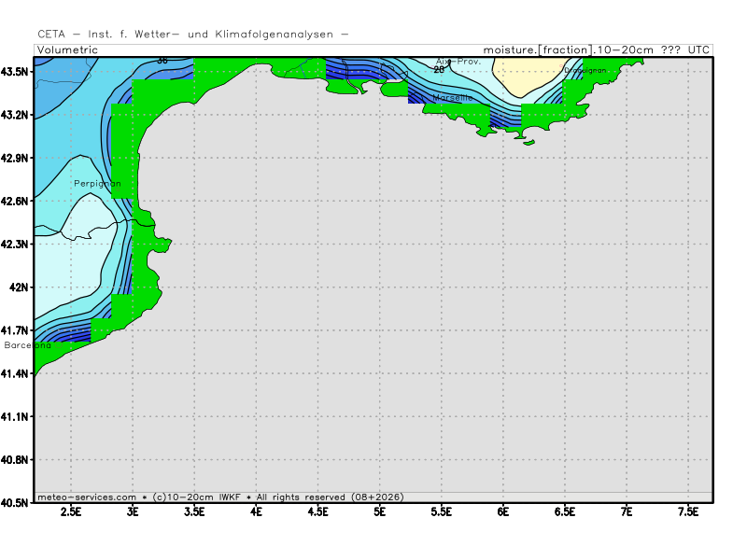Click the Draguignan city label
This screenshot has width=747, height=560.
(585, 70)
